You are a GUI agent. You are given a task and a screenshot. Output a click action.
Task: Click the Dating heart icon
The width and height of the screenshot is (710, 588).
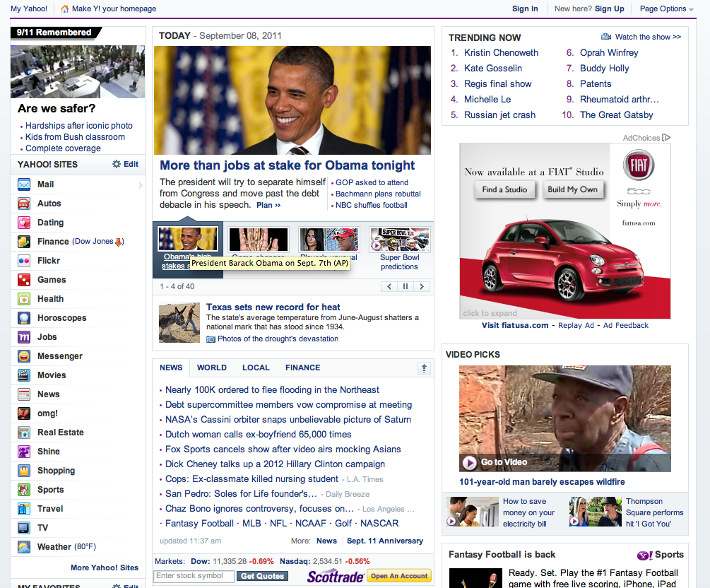24,223
